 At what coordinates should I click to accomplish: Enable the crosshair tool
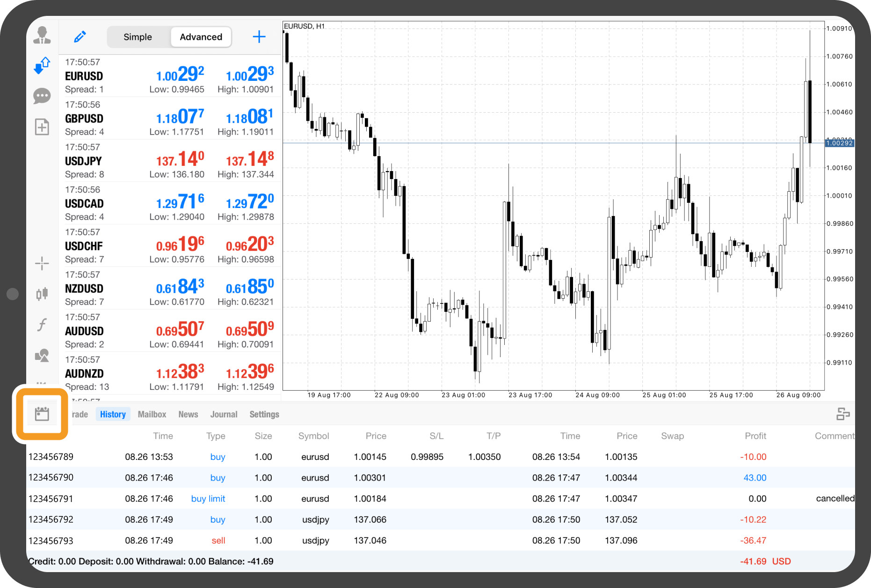[x=42, y=264]
